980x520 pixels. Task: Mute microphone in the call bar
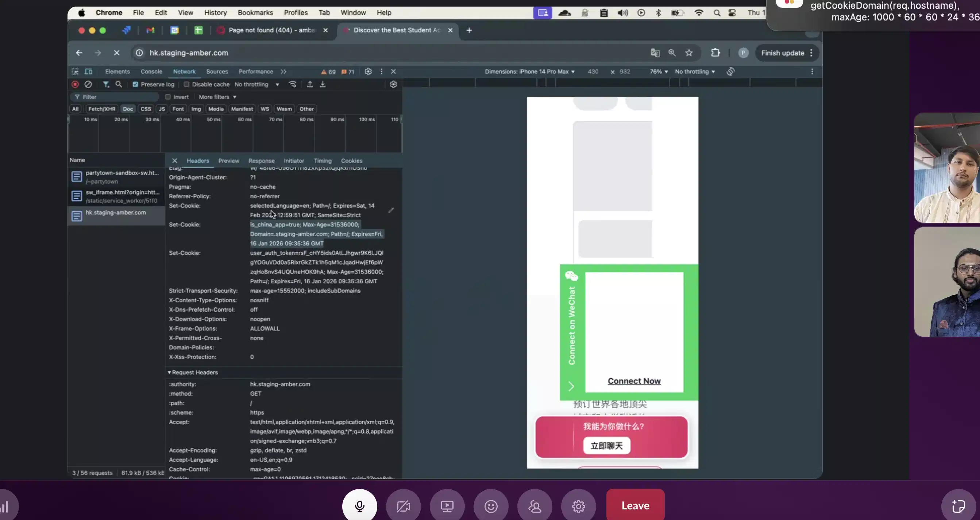pos(359,505)
